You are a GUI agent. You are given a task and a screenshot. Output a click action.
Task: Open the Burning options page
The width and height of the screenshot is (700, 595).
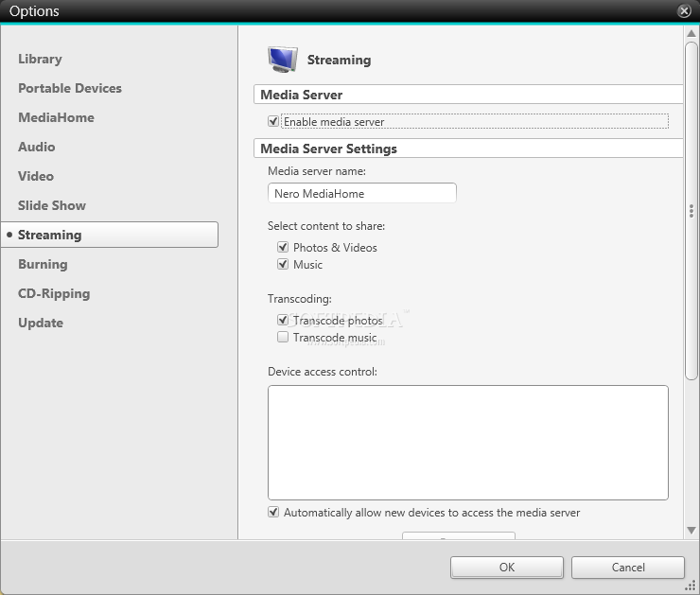(x=43, y=264)
